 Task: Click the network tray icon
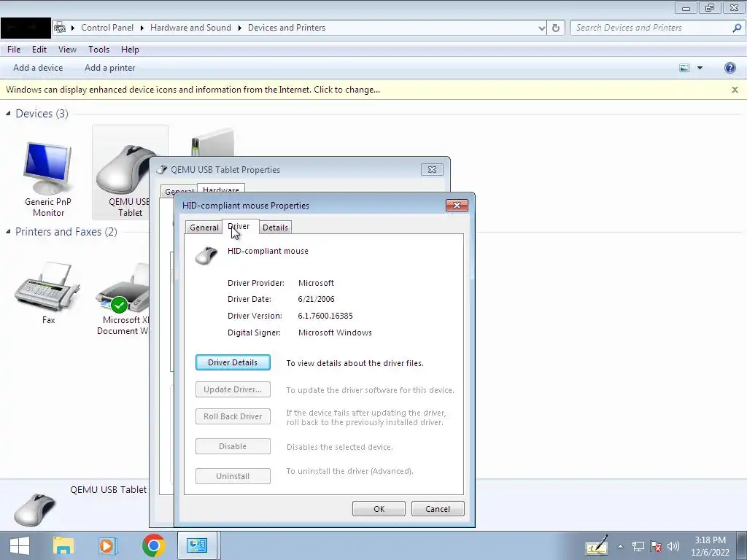tap(638, 546)
